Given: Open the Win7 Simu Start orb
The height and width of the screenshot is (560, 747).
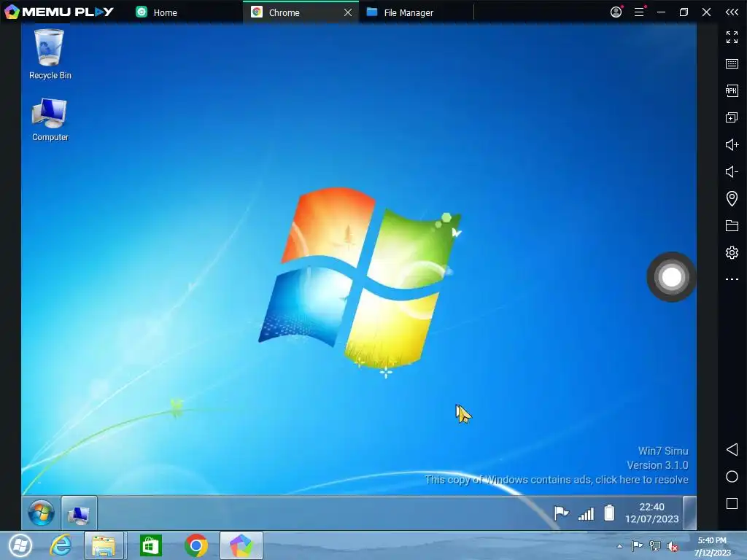Looking at the screenshot, I should [41, 513].
